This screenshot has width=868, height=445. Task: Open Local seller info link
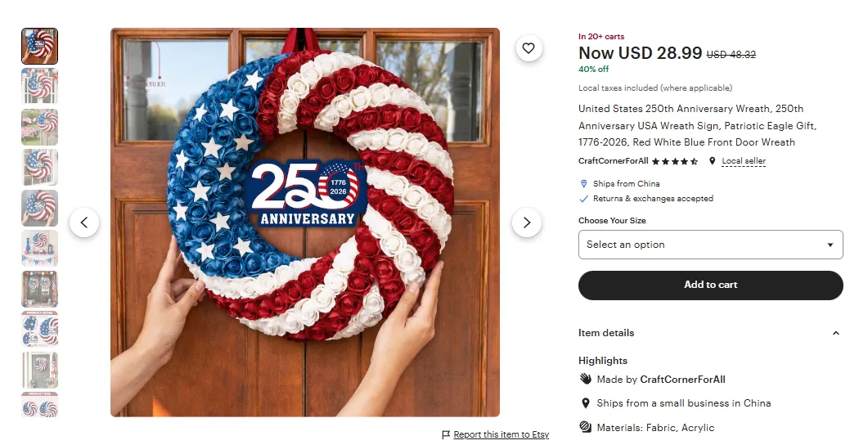(x=744, y=161)
